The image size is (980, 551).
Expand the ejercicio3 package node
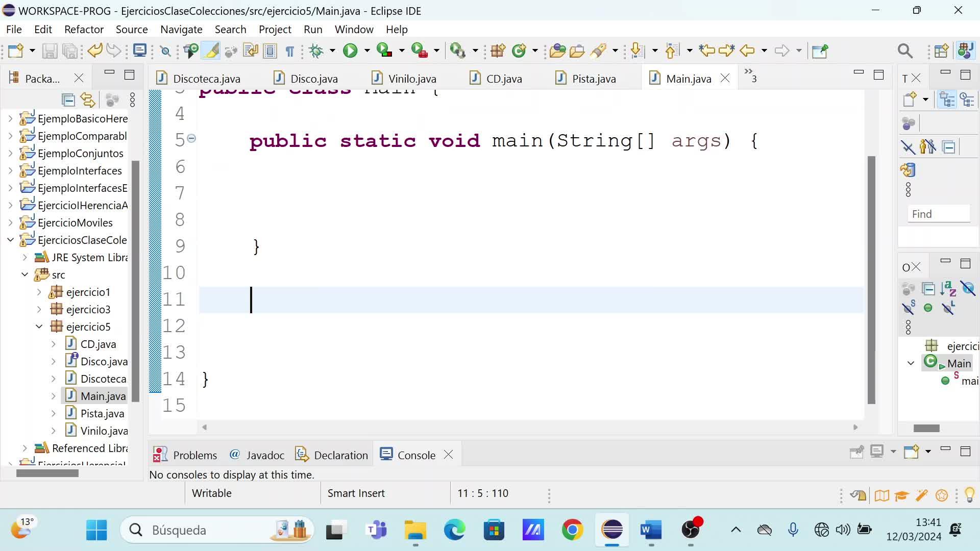click(39, 309)
